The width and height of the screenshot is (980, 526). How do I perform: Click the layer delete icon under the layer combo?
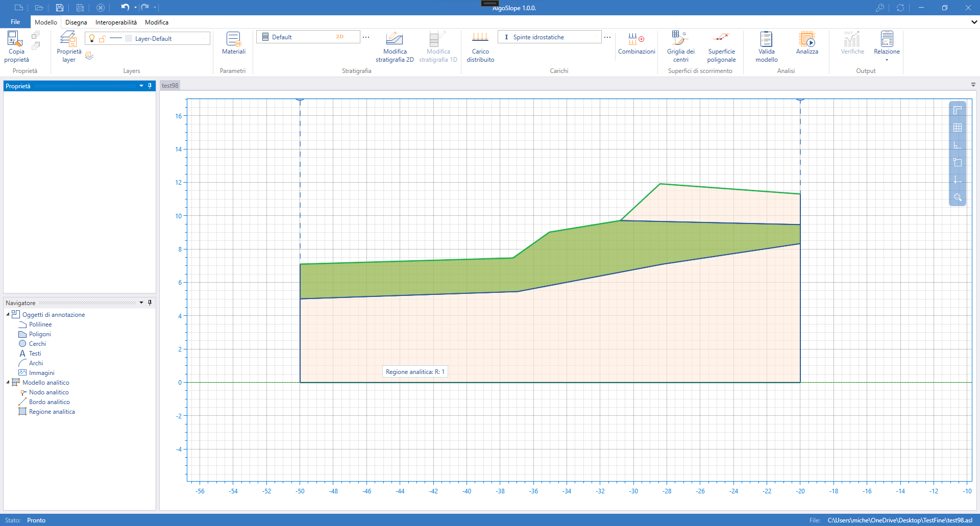click(89, 56)
